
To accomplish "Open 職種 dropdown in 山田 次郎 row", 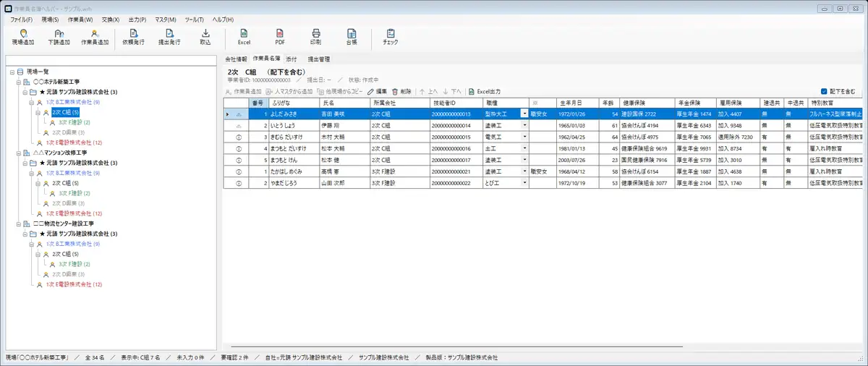I will point(524,183).
